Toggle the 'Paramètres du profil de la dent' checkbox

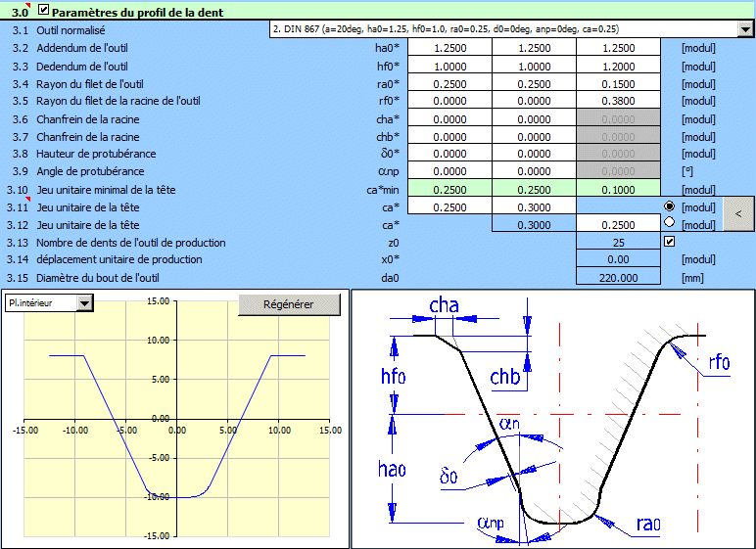pyautogui.click(x=44, y=9)
